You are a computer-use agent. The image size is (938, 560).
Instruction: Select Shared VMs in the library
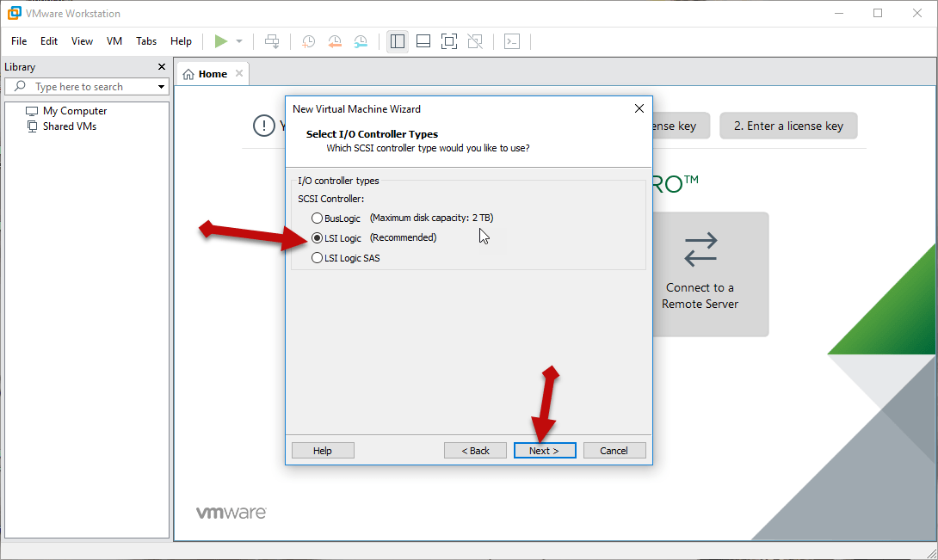tap(70, 126)
